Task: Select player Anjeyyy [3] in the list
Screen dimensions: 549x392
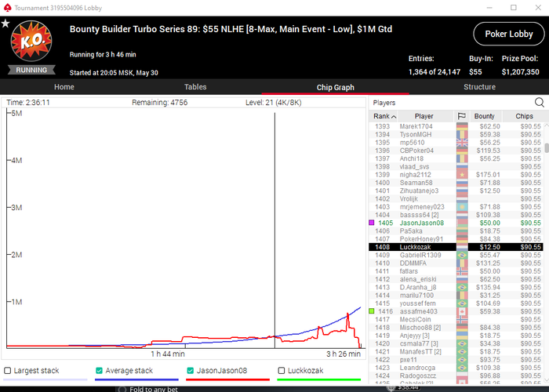Action: pos(456,336)
